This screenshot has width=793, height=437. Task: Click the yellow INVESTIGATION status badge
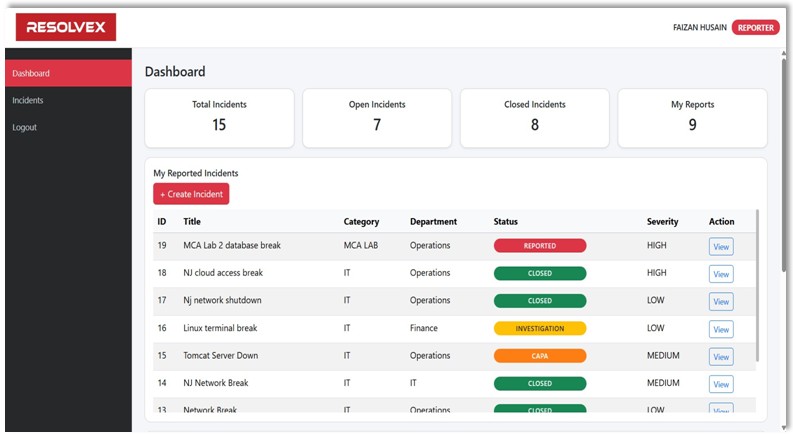point(540,329)
